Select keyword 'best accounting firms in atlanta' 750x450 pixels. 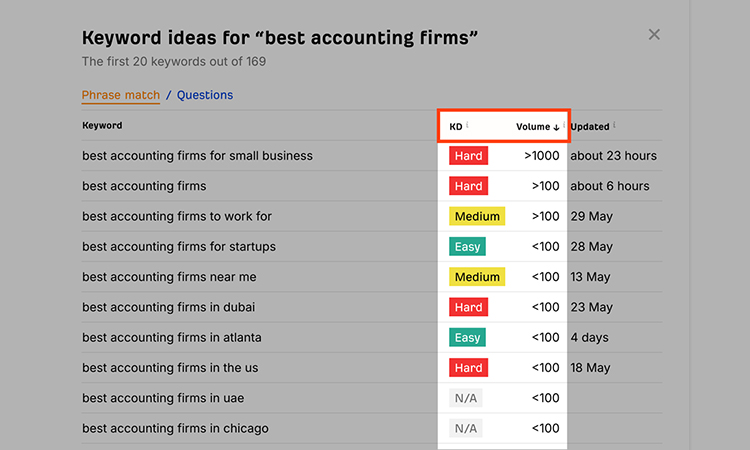[172, 338]
